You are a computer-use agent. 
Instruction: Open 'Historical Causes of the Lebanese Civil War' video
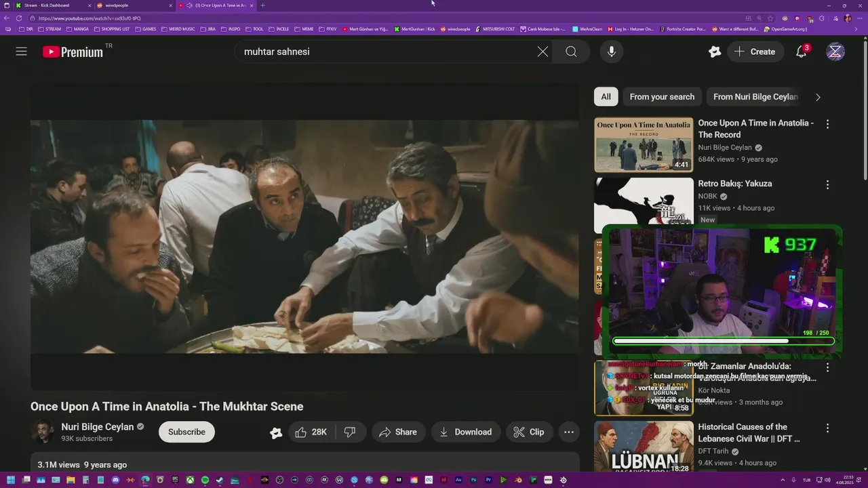749,432
